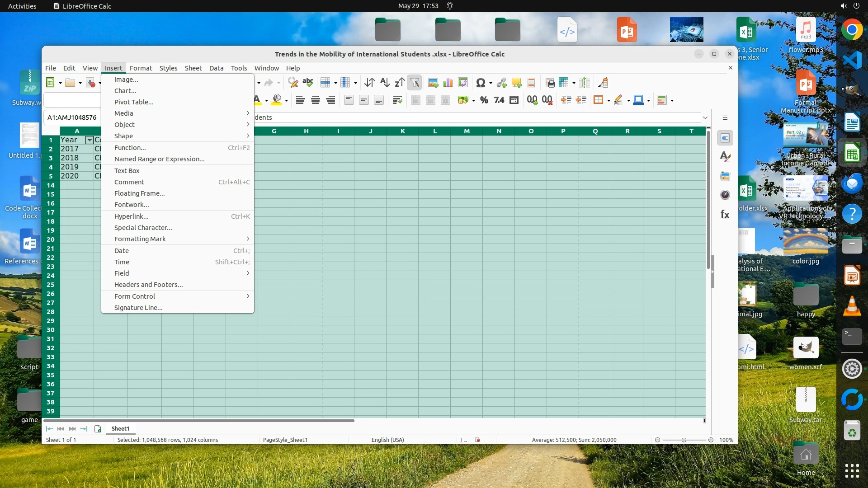Click the zoom slider in status bar
This screenshot has width=868, height=488.
(x=684, y=440)
